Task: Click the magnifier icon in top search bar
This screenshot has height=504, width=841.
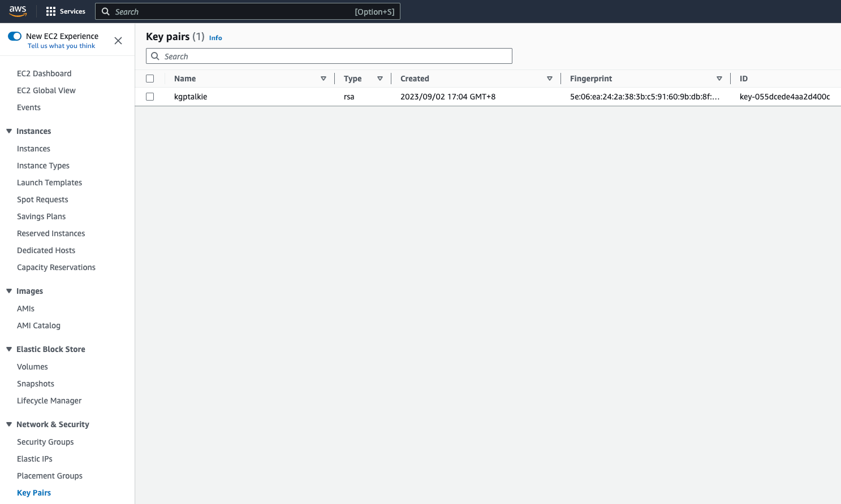Action: coord(105,11)
